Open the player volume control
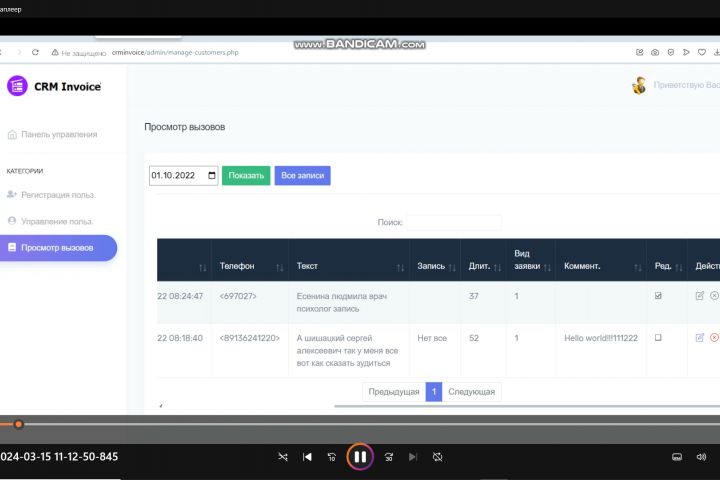This screenshot has height=480, width=720. [701, 457]
